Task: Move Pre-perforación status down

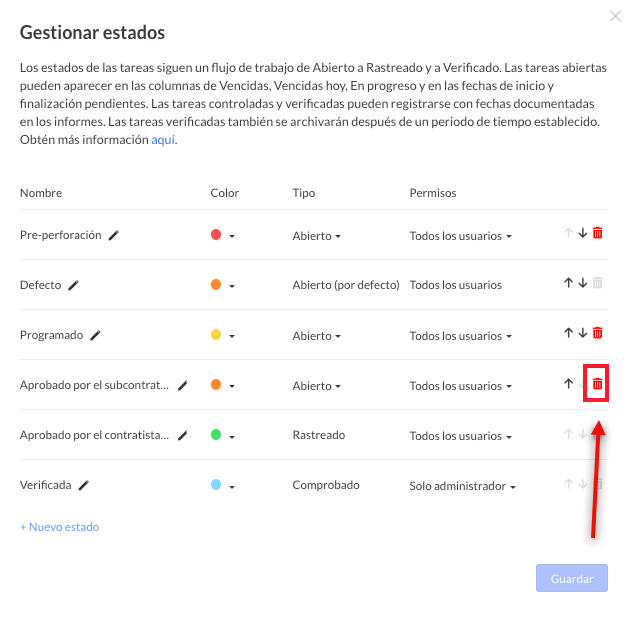Action: [x=583, y=233]
